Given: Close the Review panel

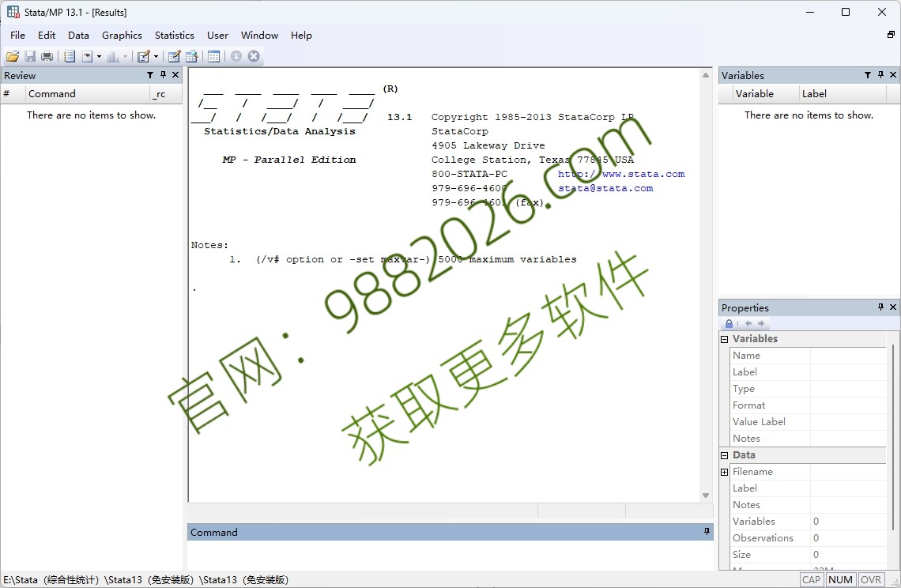Looking at the screenshot, I should pyautogui.click(x=175, y=75).
